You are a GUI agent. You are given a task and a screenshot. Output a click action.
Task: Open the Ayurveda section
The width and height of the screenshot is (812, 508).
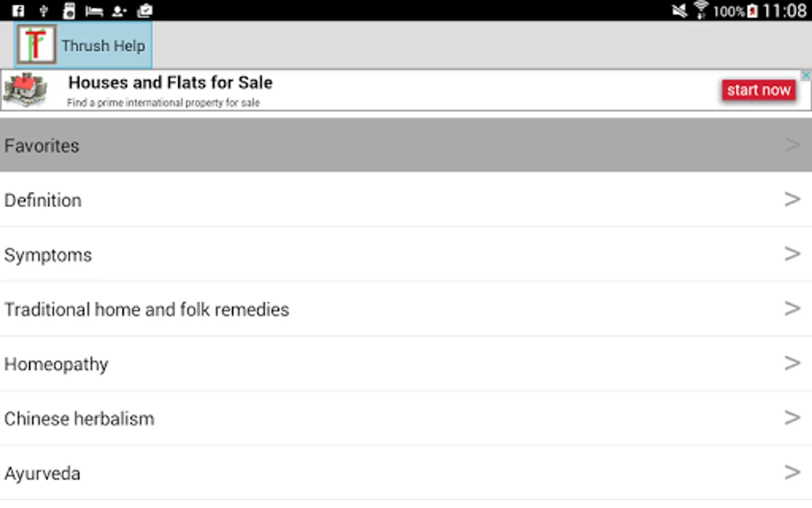point(42,473)
